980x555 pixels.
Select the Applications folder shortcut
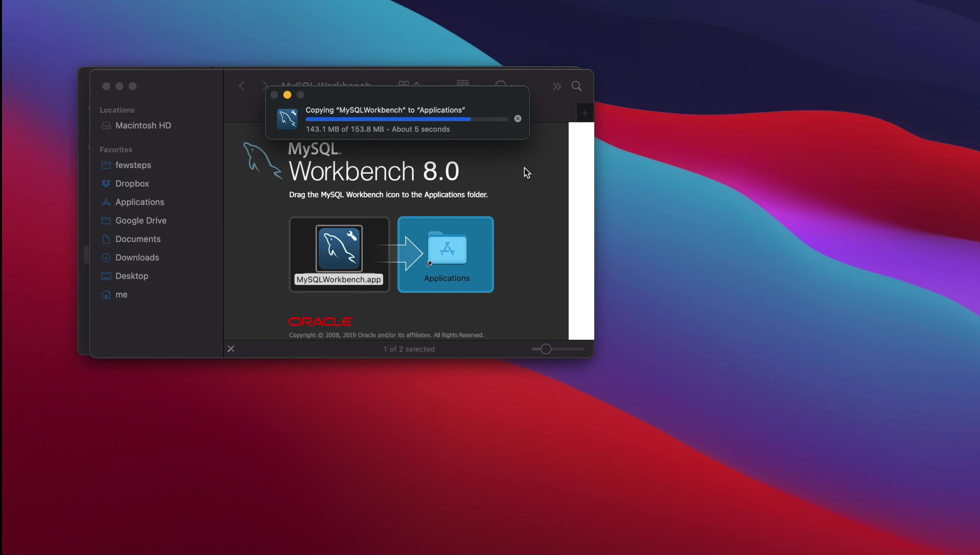[447, 248]
